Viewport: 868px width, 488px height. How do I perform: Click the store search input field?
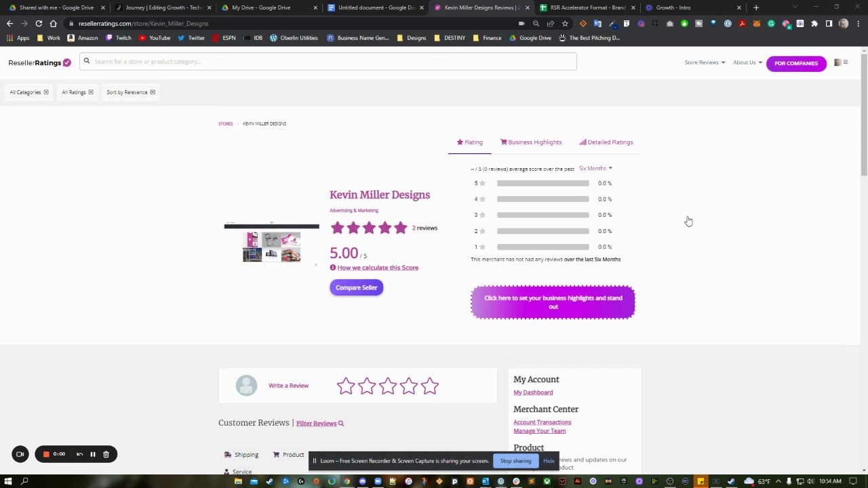pos(328,61)
